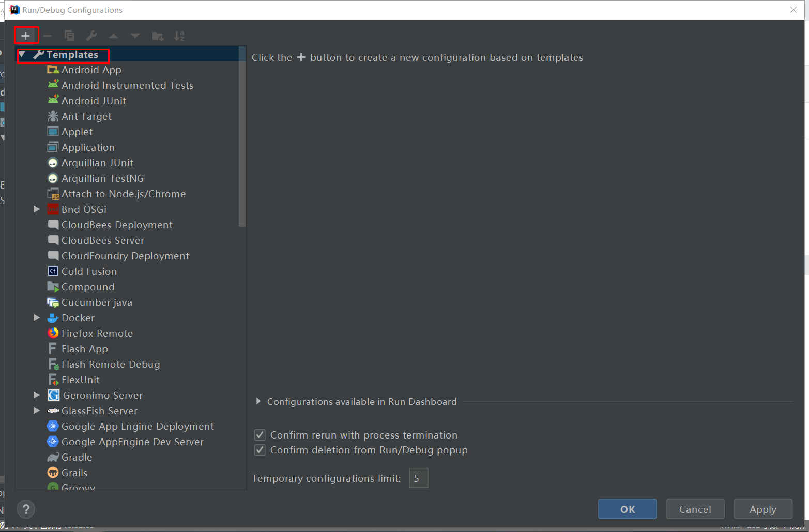
Task: Click the Android App template icon
Action: 53,70
